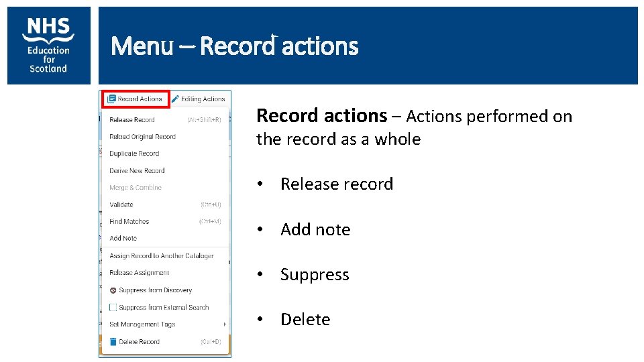Select Release Assignment menu item
This screenshot has height=362, width=644.
(140, 273)
